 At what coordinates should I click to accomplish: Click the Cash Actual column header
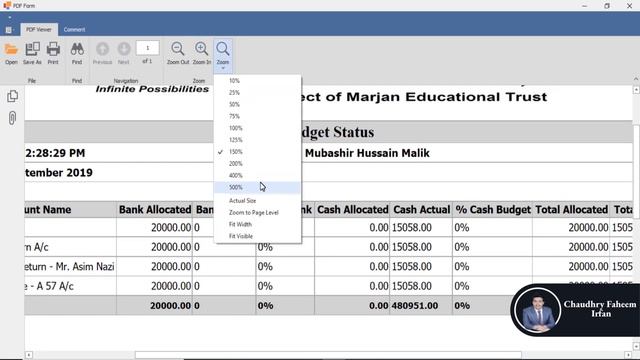[x=421, y=210]
